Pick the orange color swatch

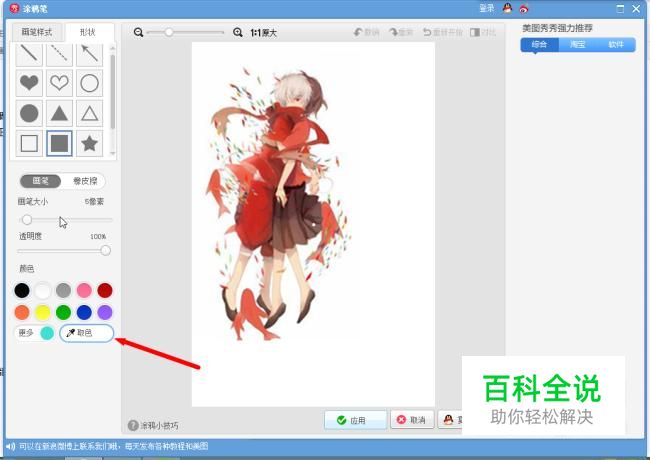pos(22,312)
